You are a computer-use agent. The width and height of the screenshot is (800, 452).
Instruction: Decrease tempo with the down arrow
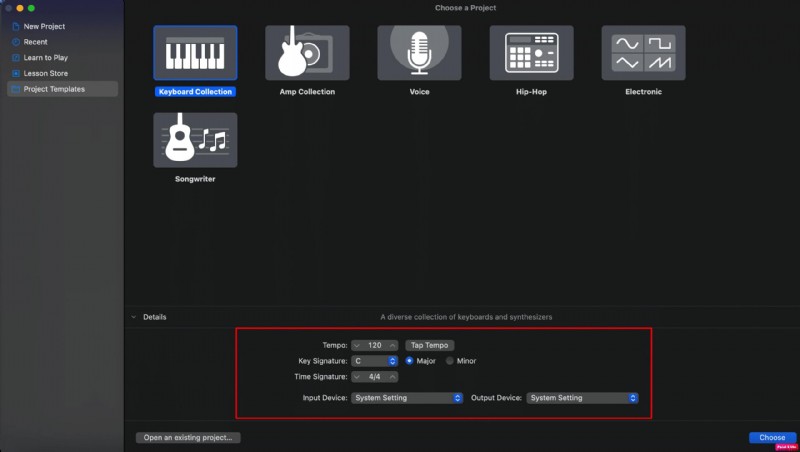(357, 345)
